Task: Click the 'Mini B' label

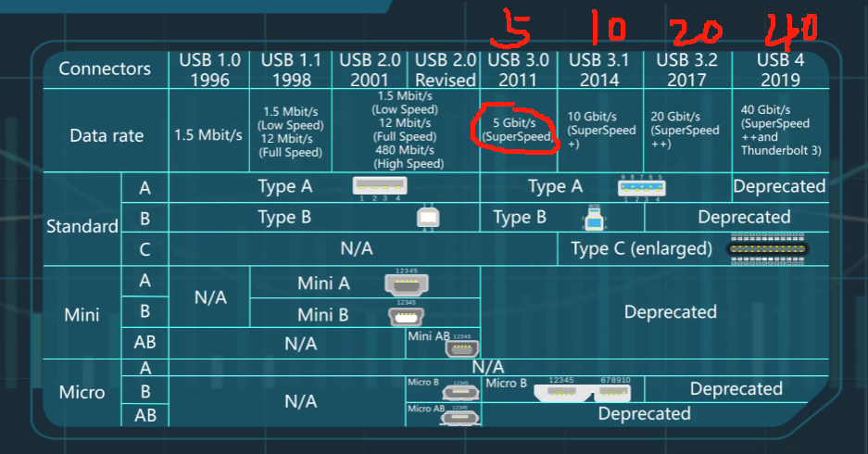Action: pyautogui.click(x=322, y=315)
